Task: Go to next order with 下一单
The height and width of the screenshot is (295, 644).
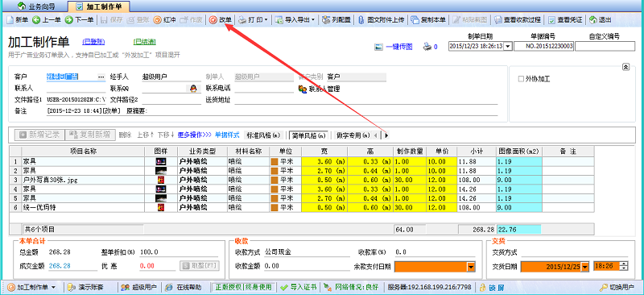Action: [x=79, y=20]
